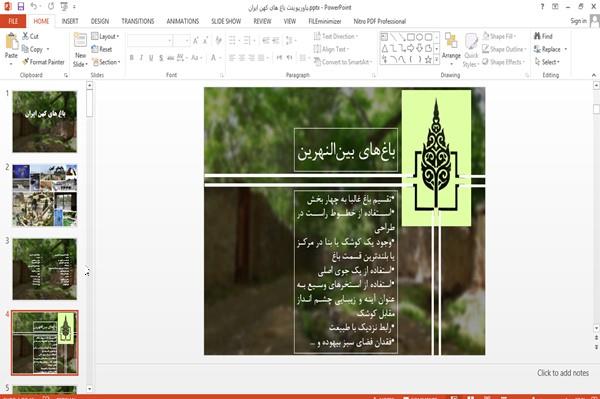Switch to the ANIMATIONS tab
This screenshot has width=600, height=399.
(183, 21)
